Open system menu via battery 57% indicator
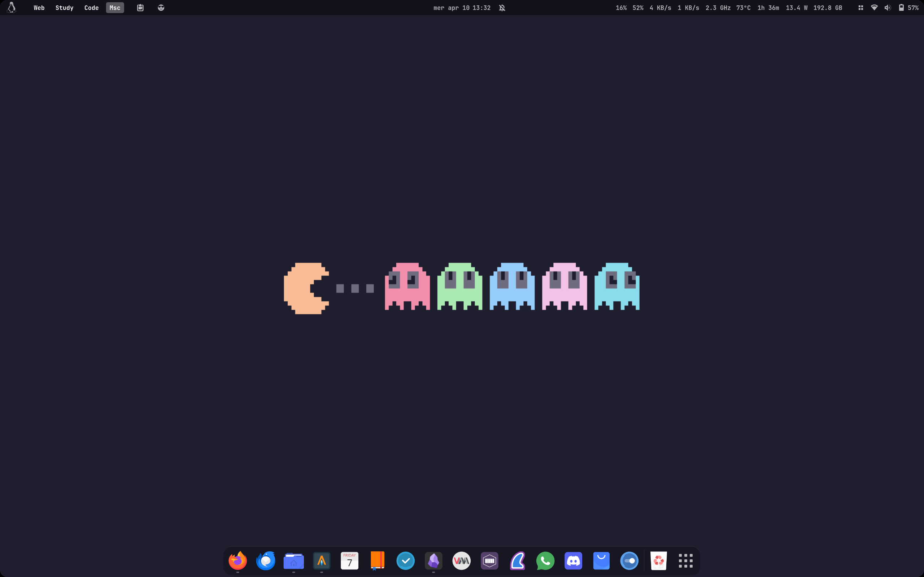The width and height of the screenshot is (924, 577). pyautogui.click(x=908, y=8)
